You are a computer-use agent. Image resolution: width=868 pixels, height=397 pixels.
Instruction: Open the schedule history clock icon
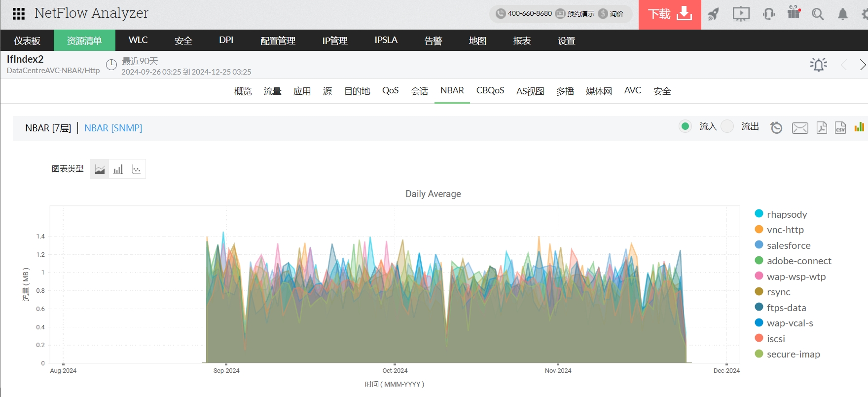[x=776, y=127]
